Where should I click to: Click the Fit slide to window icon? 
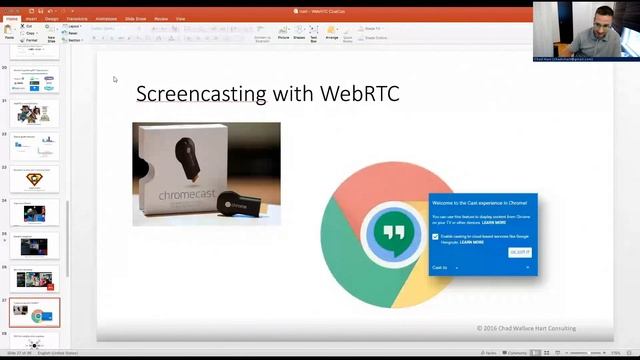coord(629,353)
